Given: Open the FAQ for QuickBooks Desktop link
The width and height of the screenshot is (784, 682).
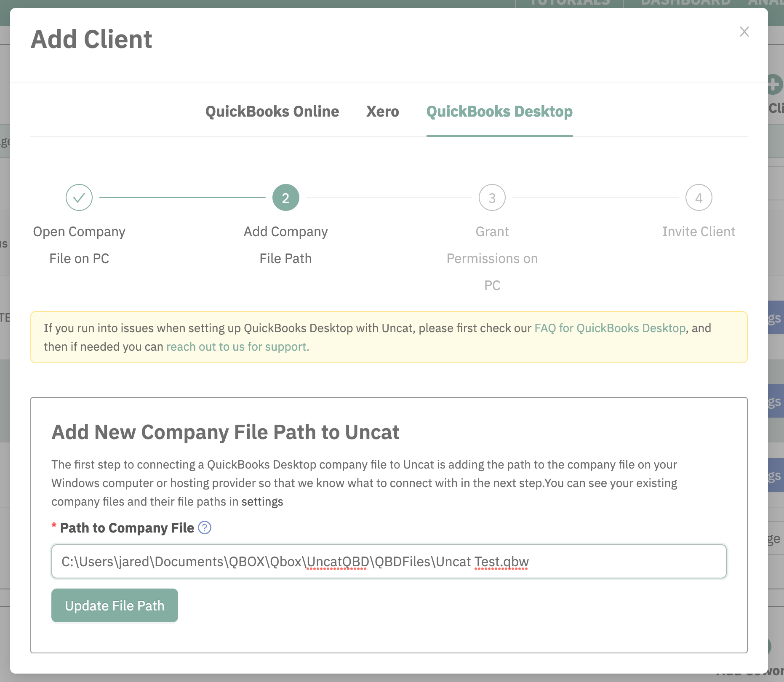Looking at the screenshot, I should (610, 328).
